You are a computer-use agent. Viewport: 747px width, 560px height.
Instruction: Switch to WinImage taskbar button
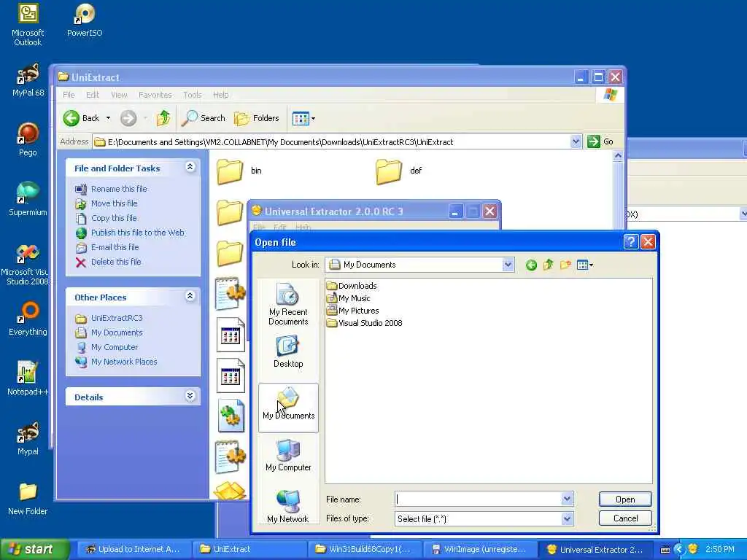click(480, 549)
